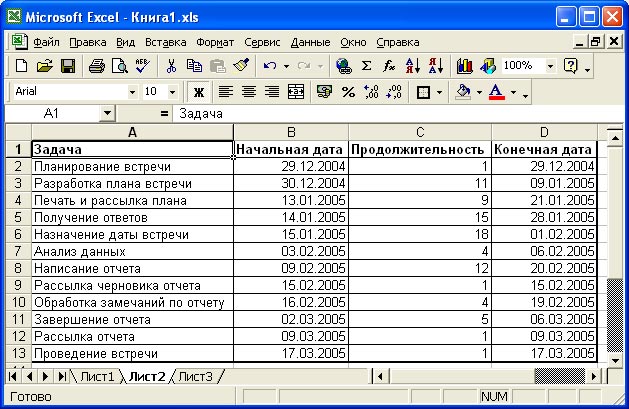Paste with the clipboard icon

click(218, 66)
